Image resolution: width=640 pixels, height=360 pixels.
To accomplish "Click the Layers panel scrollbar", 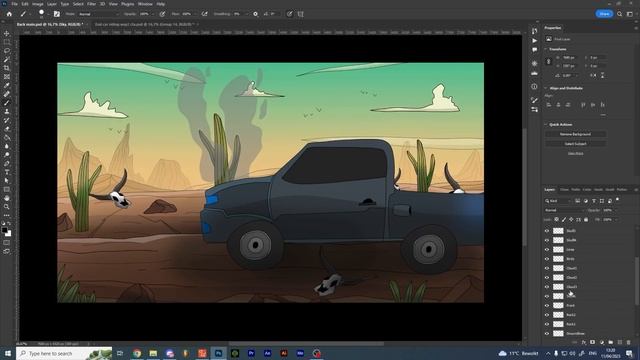I will (636, 281).
